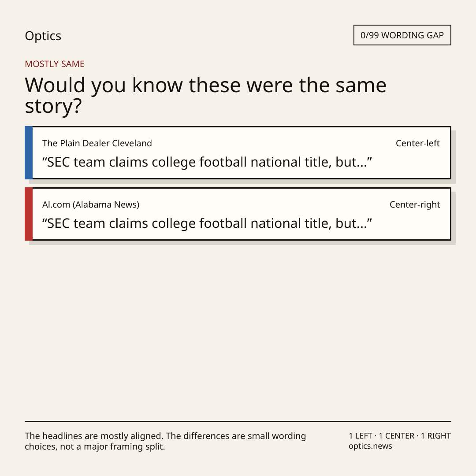The image size is (476, 476).
Task: Click the 1 LEFT count
Action: pyautogui.click(x=361, y=436)
